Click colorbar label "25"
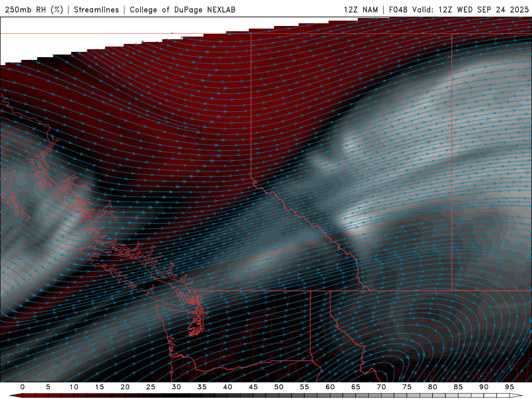 click(x=151, y=387)
